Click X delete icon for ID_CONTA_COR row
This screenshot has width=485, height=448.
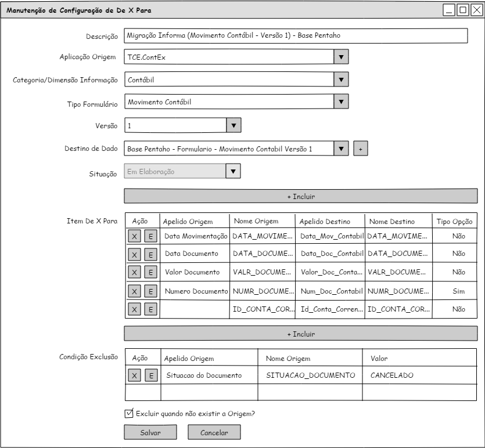coord(134,309)
